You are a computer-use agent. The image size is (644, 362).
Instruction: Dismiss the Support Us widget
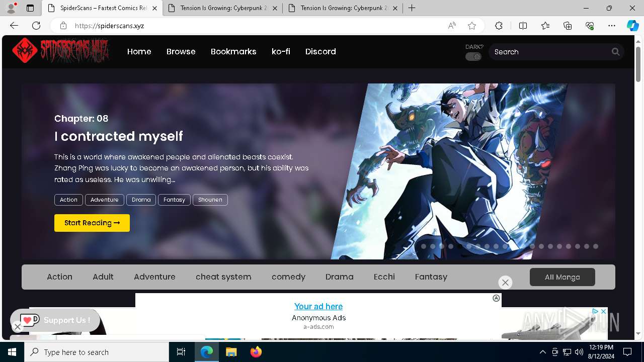pos(17,327)
